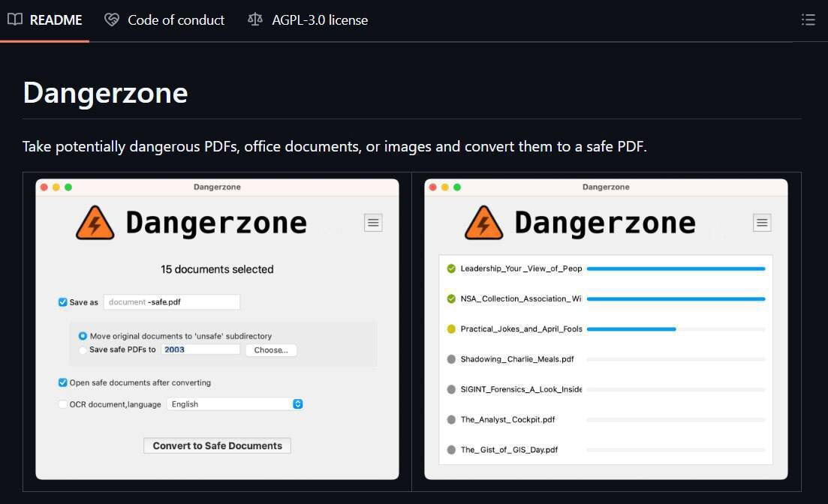The image size is (828, 504).
Task: Click green check beside NSA_Collection_Association_Wi
Action: click(451, 298)
